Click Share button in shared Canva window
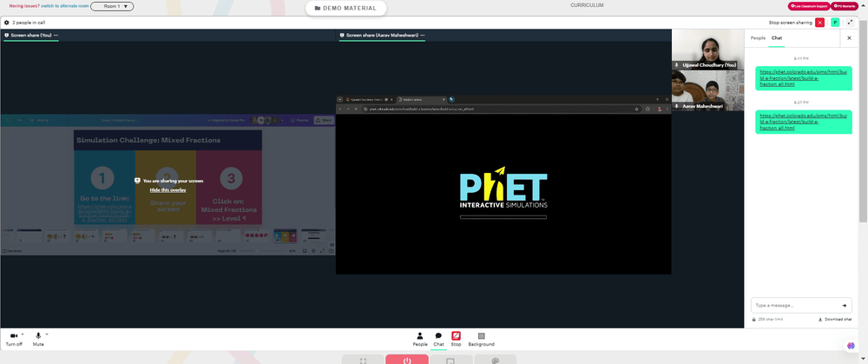The image size is (868, 364). (323, 120)
